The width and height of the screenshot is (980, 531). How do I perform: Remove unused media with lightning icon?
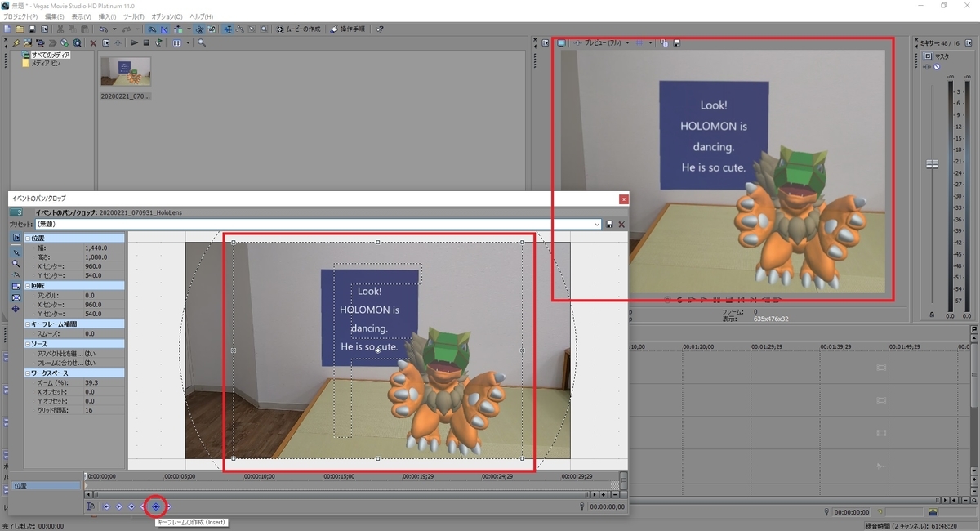(x=15, y=42)
